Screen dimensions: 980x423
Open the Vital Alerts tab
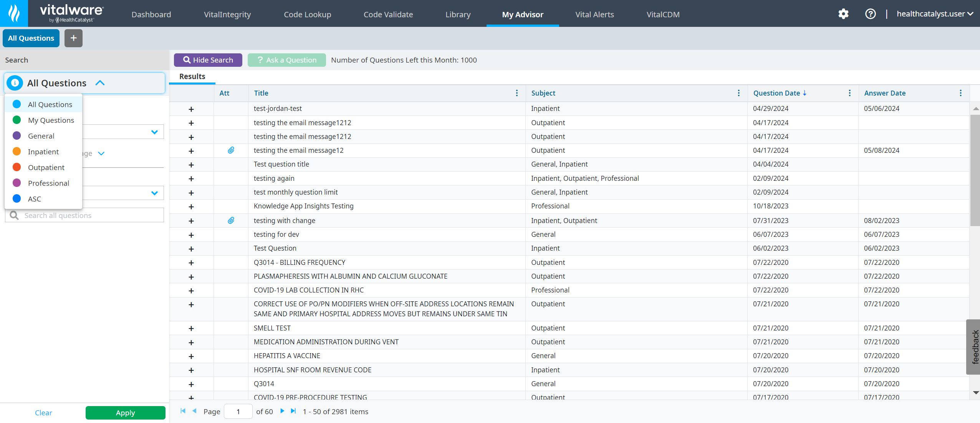[x=594, y=15]
